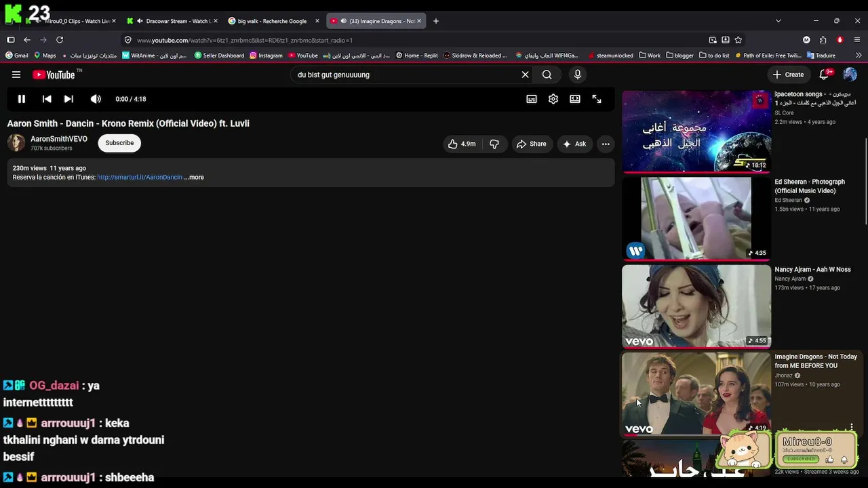Open the Instagram bookmark
This screenshot has height=488, width=868.
[266, 56]
